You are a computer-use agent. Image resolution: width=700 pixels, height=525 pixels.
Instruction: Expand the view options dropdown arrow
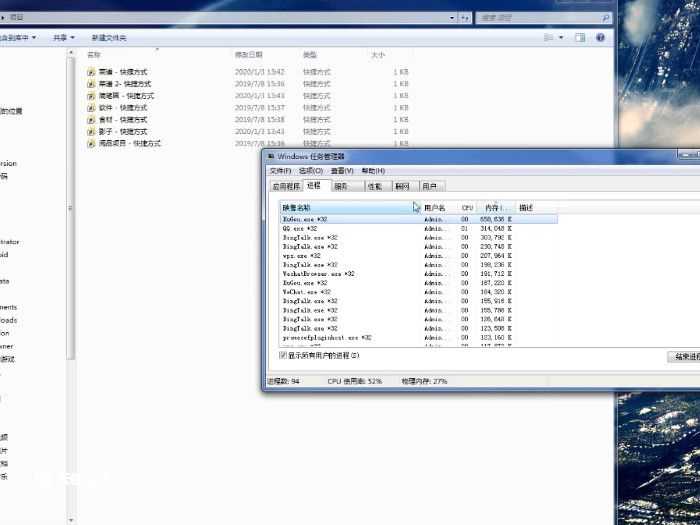pos(561,38)
